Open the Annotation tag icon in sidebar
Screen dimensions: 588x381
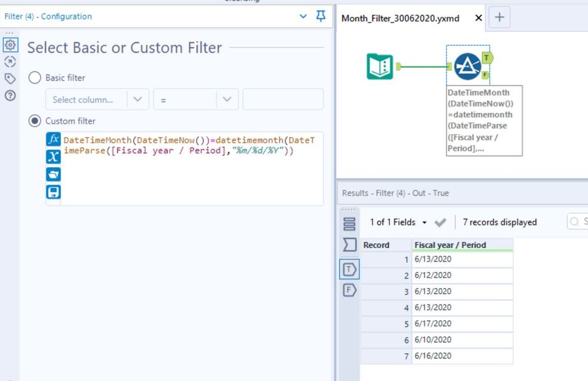[x=10, y=78]
